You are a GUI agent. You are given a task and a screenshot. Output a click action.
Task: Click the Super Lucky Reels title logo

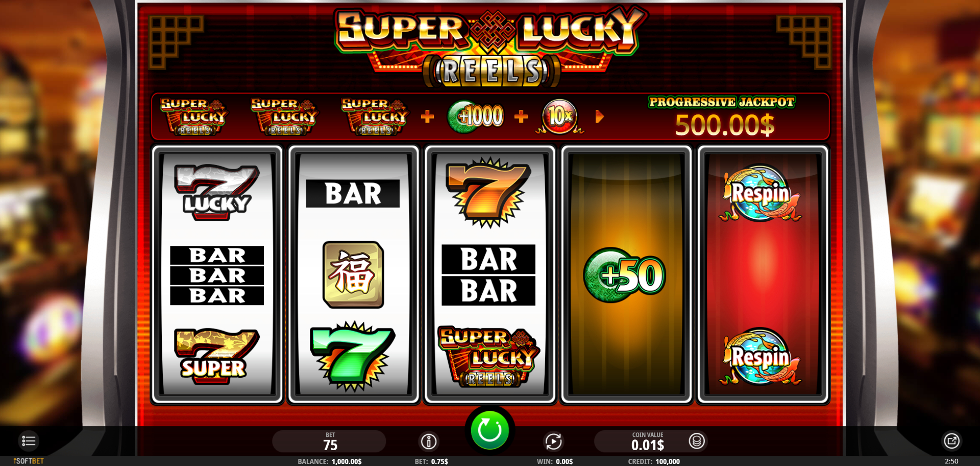pyautogui.click(x=490, y=46)
